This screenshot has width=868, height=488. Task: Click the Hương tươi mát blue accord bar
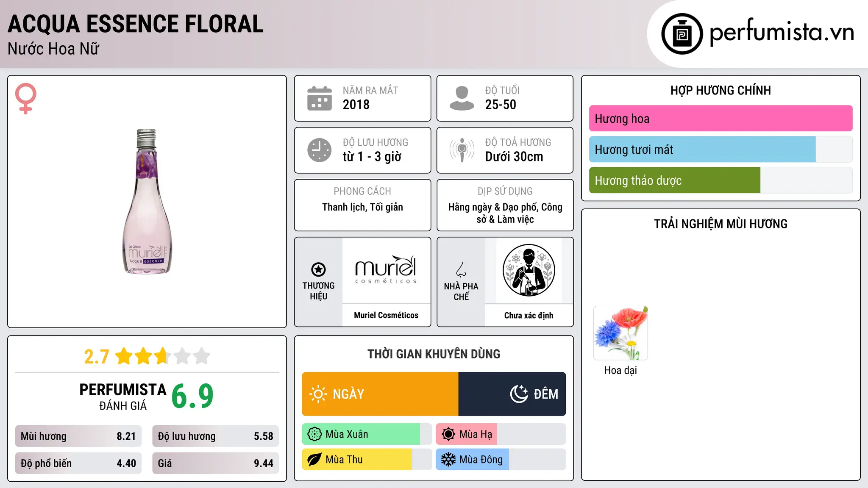click(702, 150)
